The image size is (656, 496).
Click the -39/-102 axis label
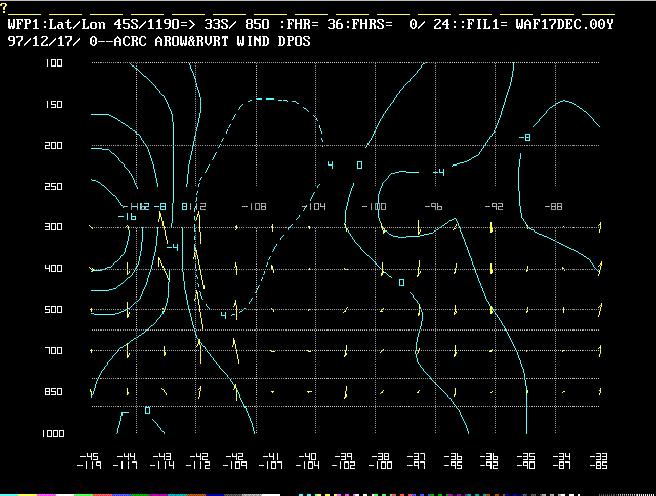[344, 460]
